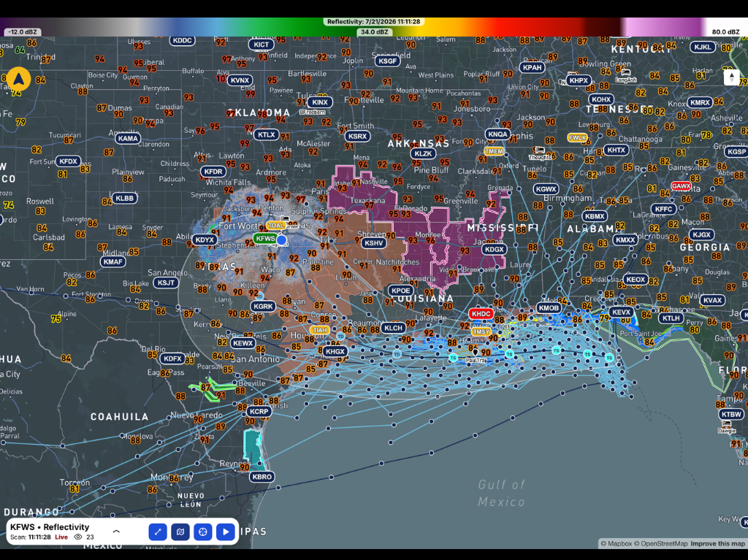Select the red KHDC radar station

tap(481, 314)
